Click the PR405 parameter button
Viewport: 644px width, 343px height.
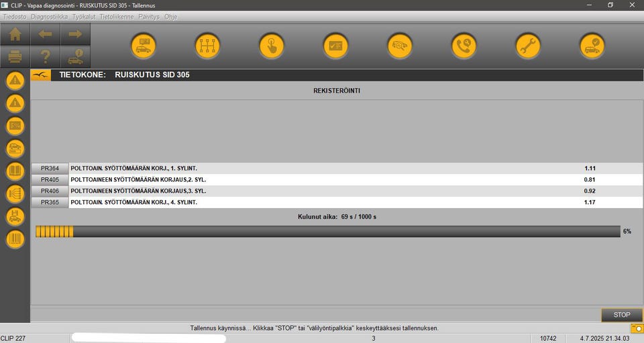pyautogui.click(x=50, y=179)
